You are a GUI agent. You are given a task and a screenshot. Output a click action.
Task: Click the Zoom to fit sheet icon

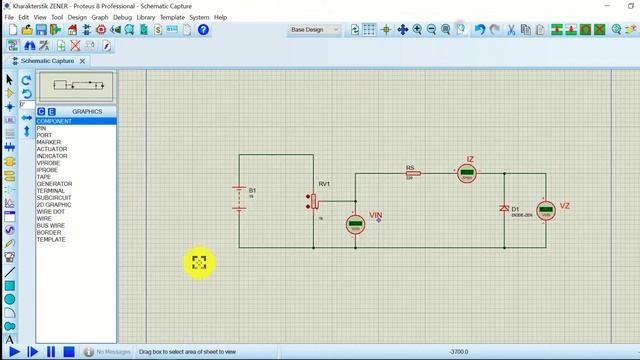click(446, 29)
